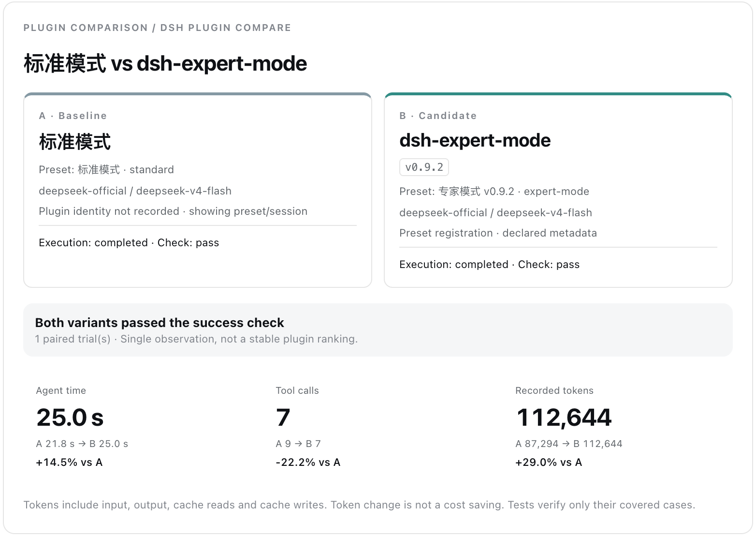Click the footnote about tokens and cache reads

click(359, 505)
